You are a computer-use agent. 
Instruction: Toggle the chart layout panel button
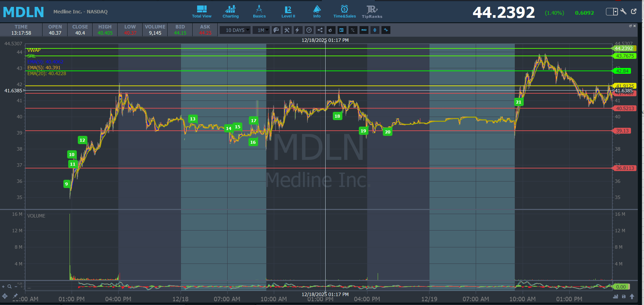[341, 30]
